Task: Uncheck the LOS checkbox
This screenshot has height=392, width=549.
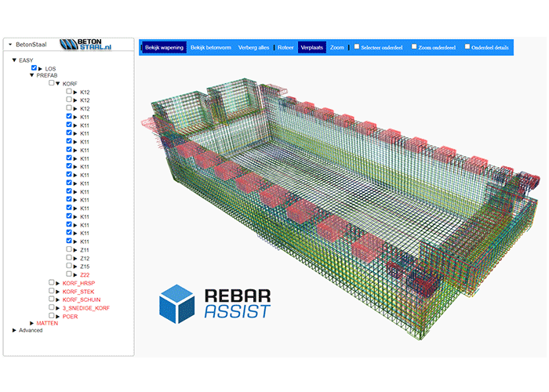Action: click(34, 68)
